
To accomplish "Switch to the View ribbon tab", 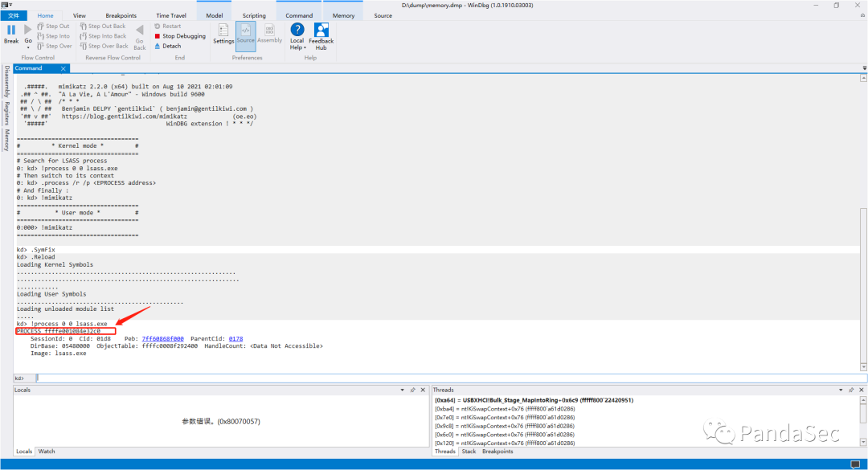I will (x=80, y=15).
